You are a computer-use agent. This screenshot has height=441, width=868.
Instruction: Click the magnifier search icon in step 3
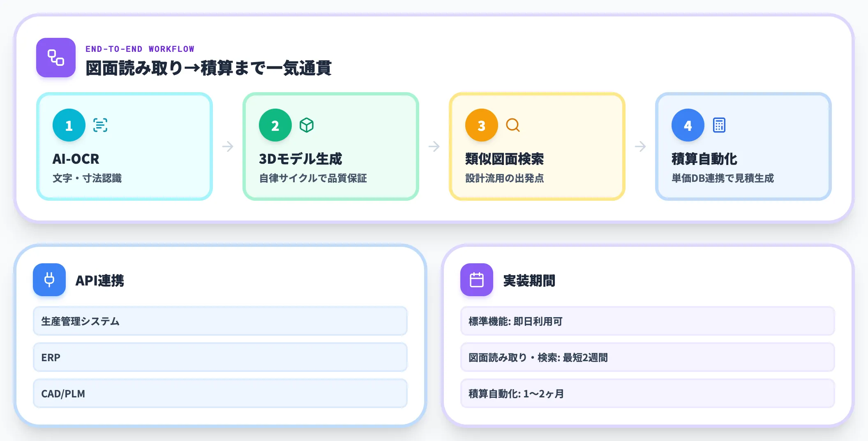pyautogui.click(x=513, y=125)
